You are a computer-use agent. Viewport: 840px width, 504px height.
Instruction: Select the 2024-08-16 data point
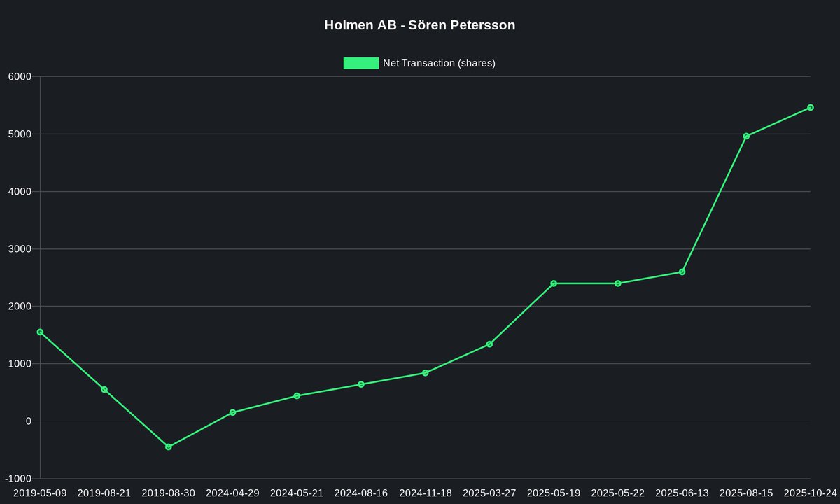point(361,384)
